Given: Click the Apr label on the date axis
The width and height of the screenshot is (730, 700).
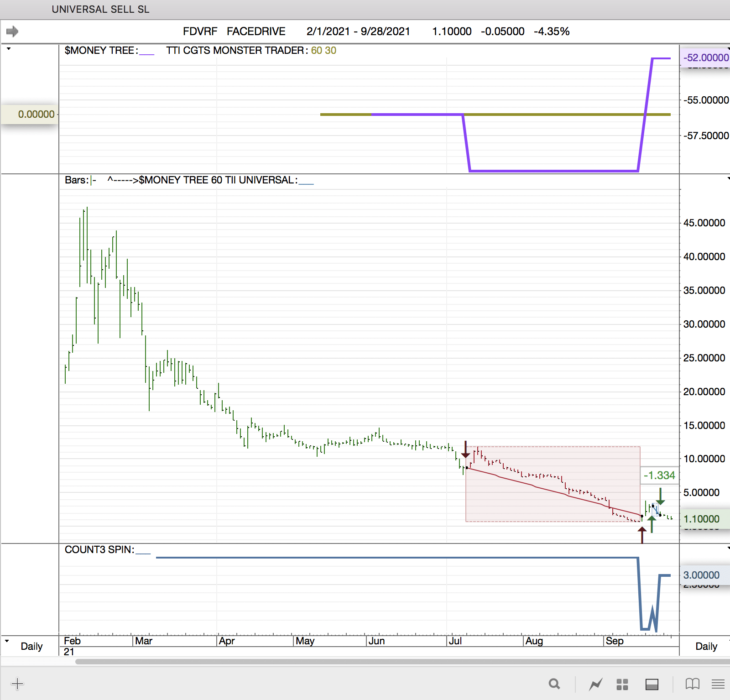Looking at the screenshot, I should pos(227,641).
